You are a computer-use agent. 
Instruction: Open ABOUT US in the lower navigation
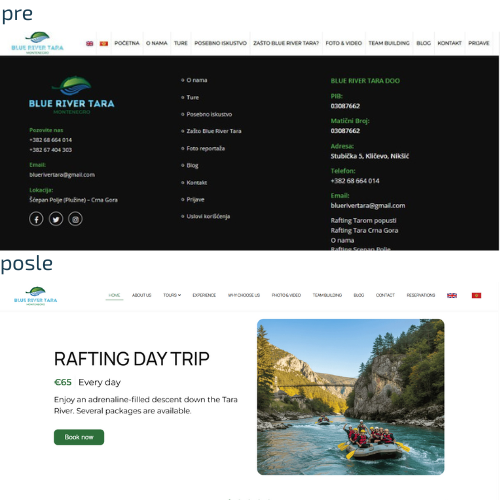[x=142, y=295]
